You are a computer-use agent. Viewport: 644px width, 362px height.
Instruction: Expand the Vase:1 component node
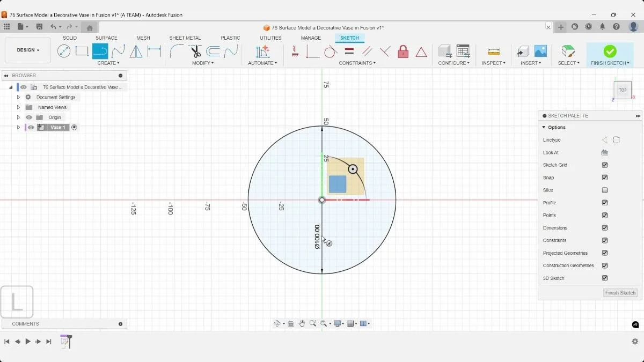pos(18,128)
